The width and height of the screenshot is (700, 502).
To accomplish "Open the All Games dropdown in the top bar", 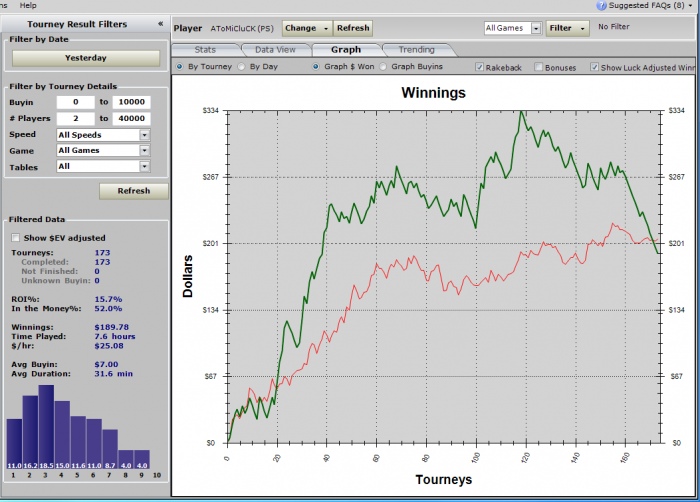I will 536,28.
